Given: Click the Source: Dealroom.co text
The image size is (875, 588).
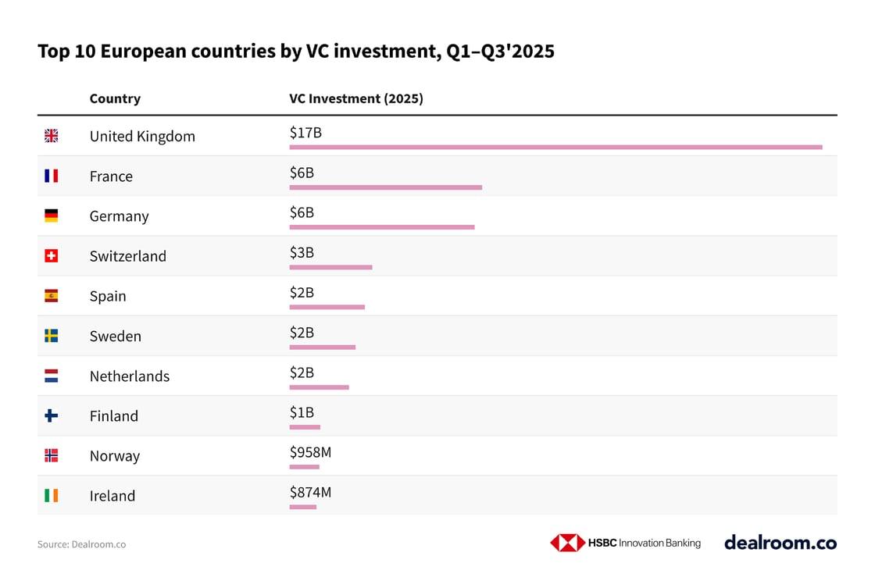Looking at the screenshot, I should 81,544.
